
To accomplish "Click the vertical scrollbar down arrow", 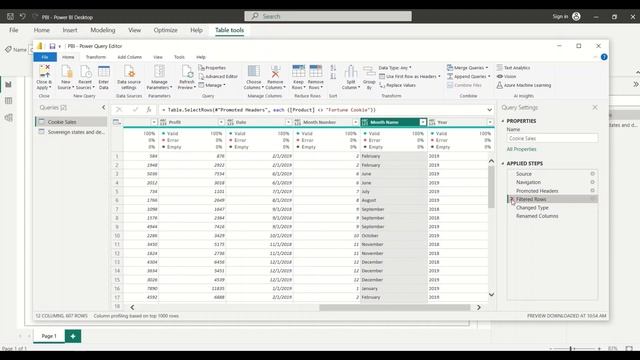I will click(x=491, y=294).
